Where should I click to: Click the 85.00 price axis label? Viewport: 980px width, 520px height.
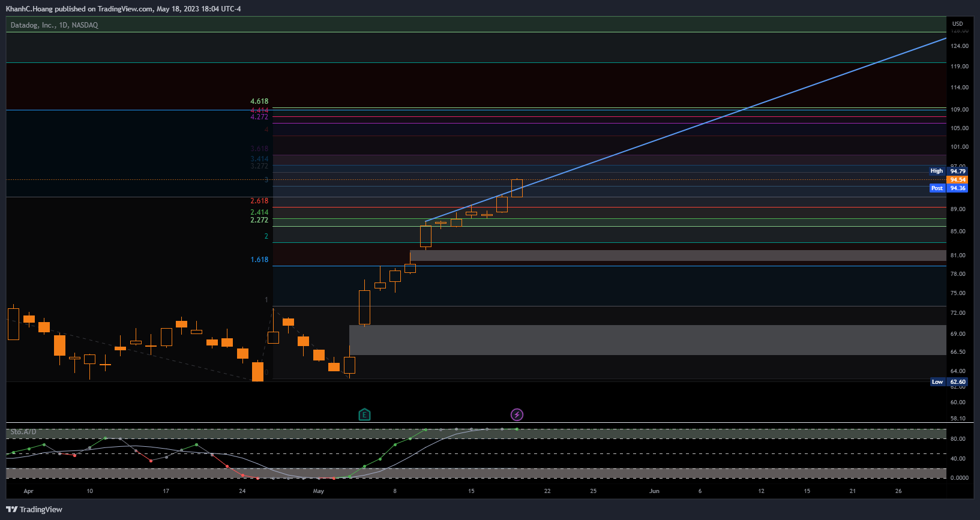(958, 231)
